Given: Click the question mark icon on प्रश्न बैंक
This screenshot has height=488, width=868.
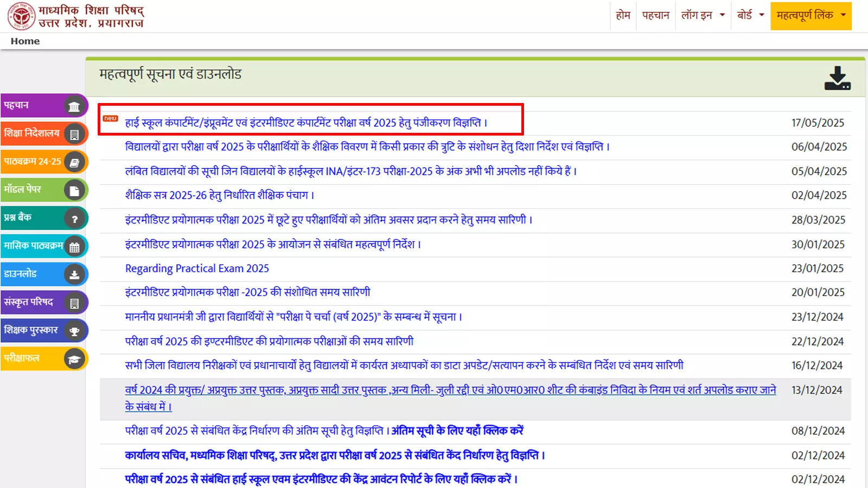Looking at the screenshot, I should pyautogui.click(x=74, y=219).
